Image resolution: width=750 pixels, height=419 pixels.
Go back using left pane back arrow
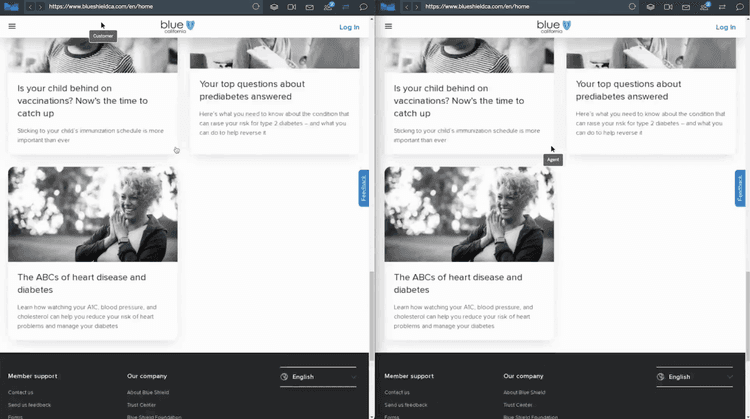pyautogui.click(x=29, y=7)
